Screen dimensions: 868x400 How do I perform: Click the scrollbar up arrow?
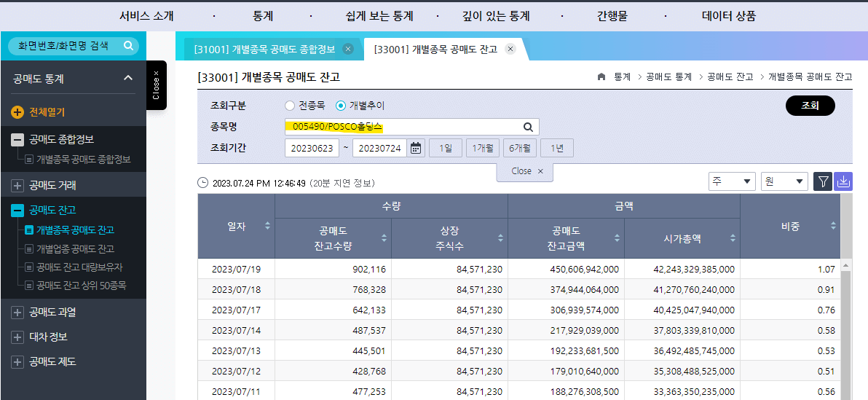click(845, 266)
